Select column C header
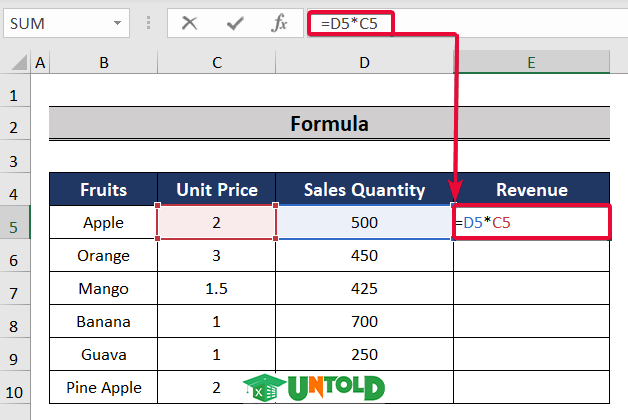Viewport: 628px width, 420px height. pos(216,63)
